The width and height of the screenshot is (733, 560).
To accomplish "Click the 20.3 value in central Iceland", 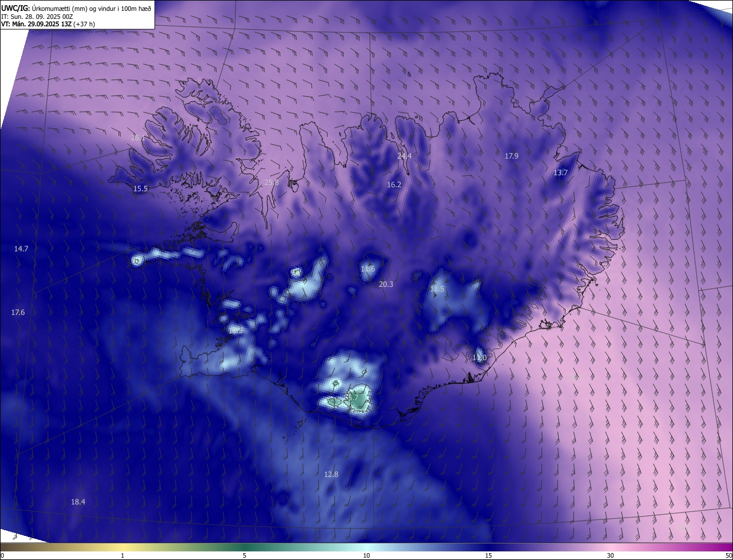I will [x=386, y=284].
